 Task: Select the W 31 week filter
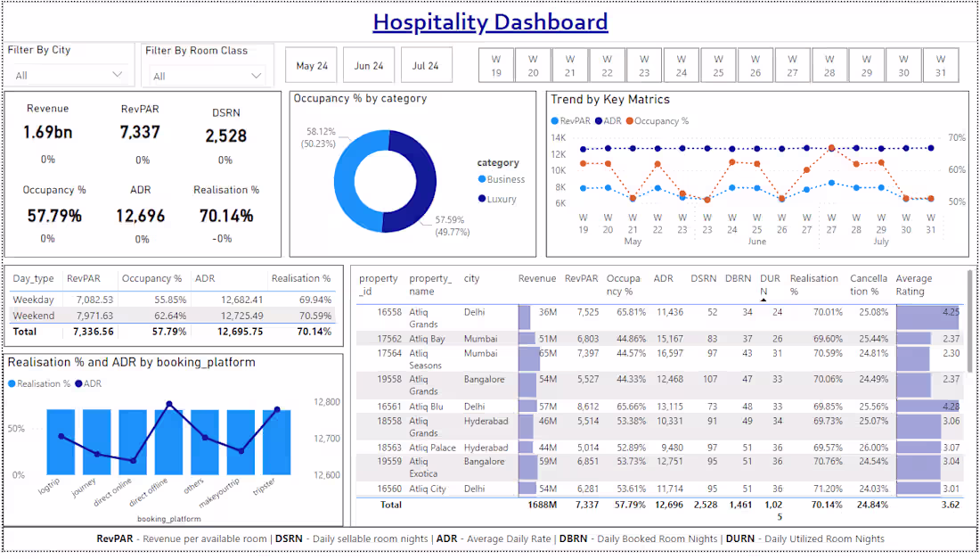(941, 64)
